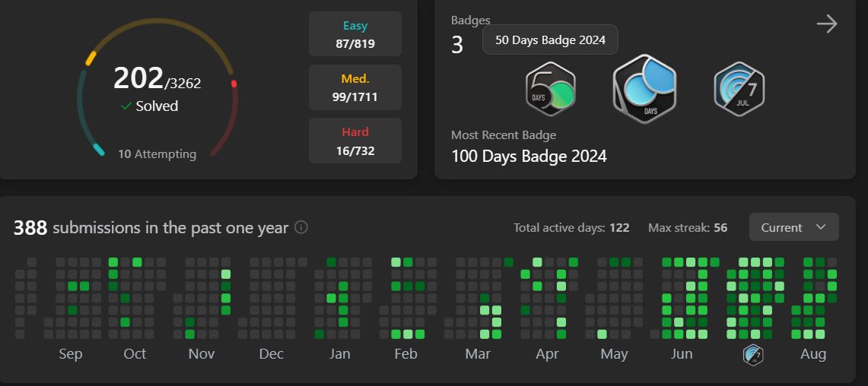Click the red Hard marker on progress ring
Screen dimensions: 868x386
coord(234,84)
